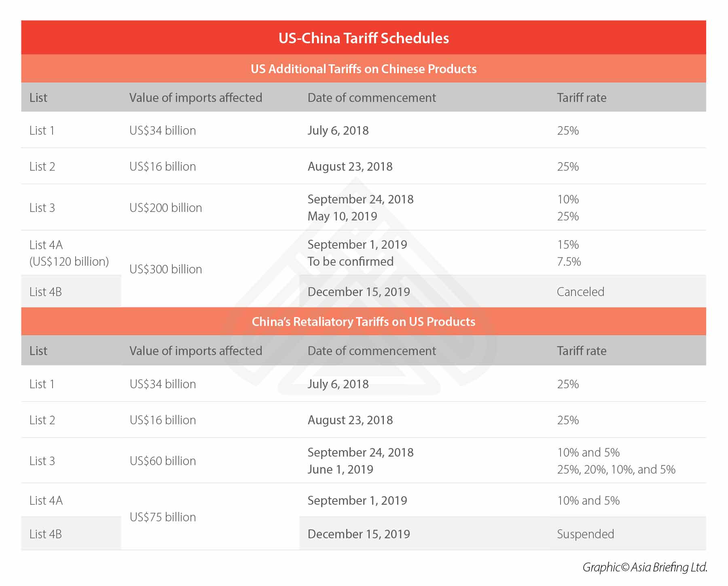Click the "US$300 billion" value cell
This screenshot has height=586, width=728.
(x=166, y=269)
